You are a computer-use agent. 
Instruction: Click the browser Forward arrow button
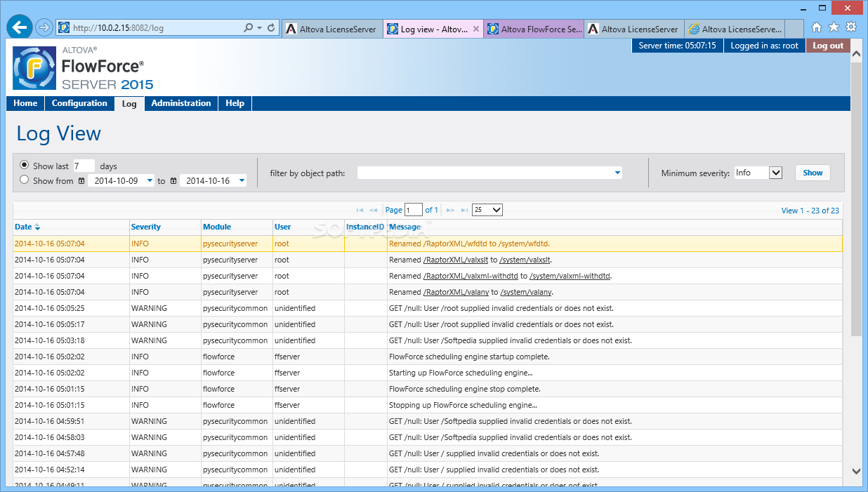(x=44, y=27)
